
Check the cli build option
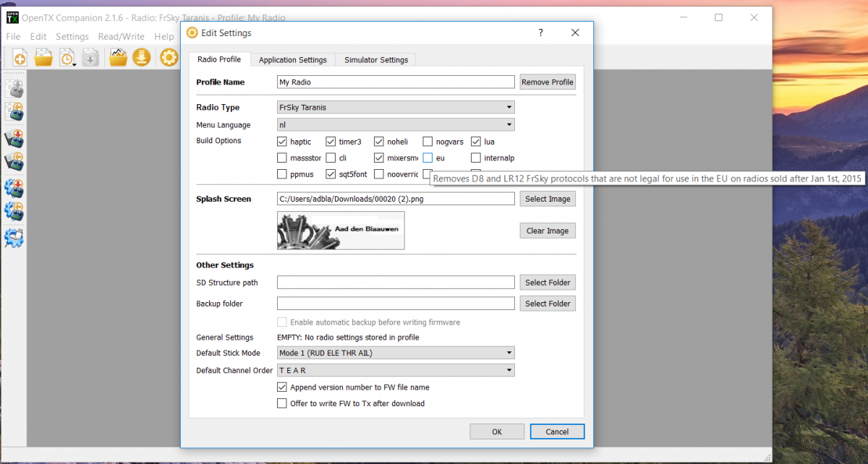[x=331, y=158]
